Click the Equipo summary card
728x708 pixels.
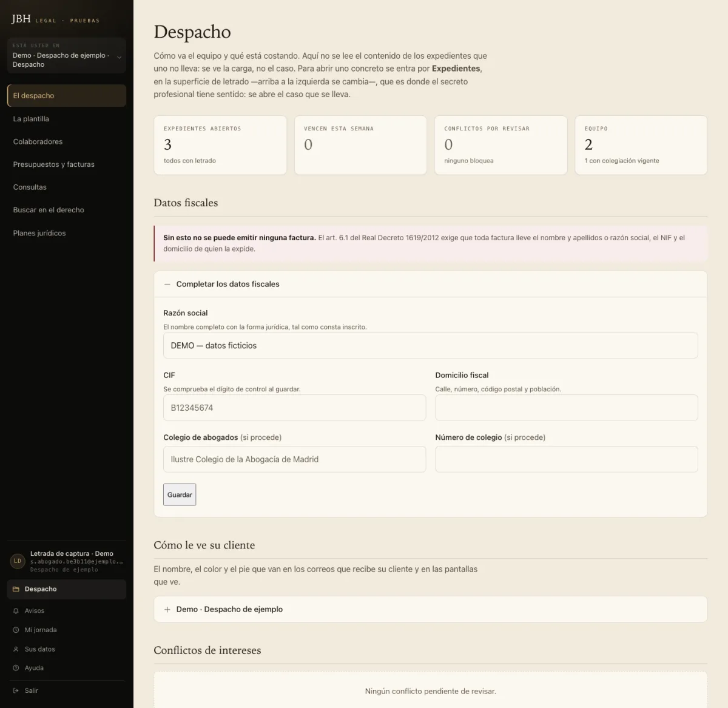641,145
